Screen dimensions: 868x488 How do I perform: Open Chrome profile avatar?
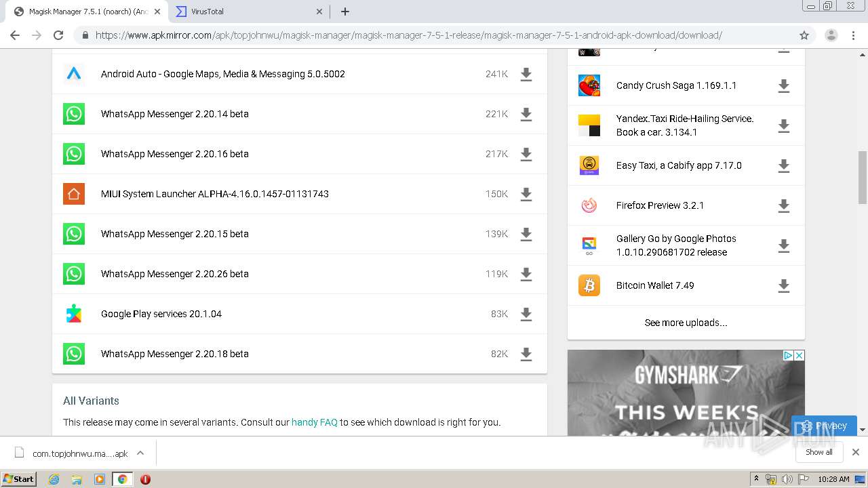(x=831, y=35)
